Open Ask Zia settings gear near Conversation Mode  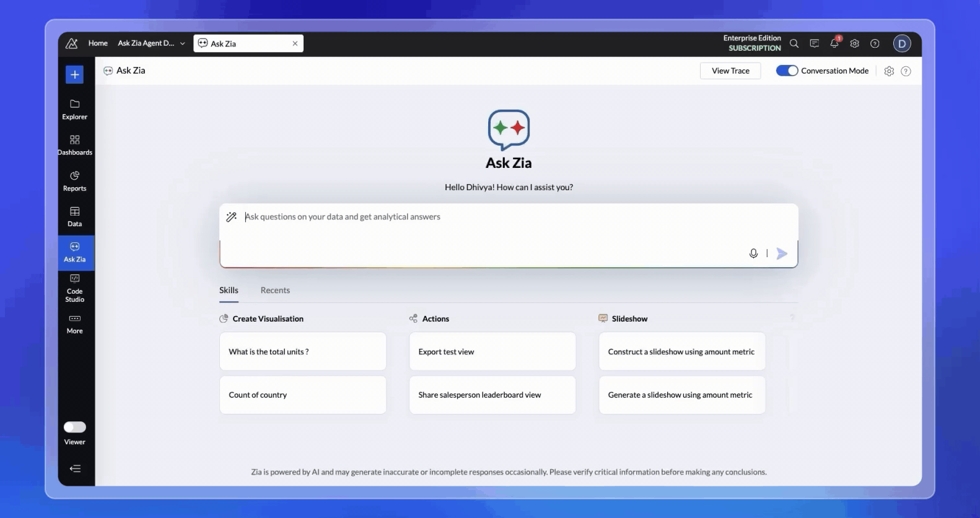pos(889,71)
